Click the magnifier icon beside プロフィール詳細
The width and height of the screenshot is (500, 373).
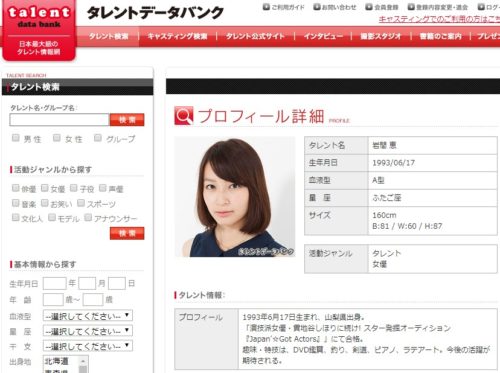coord(184,116)
